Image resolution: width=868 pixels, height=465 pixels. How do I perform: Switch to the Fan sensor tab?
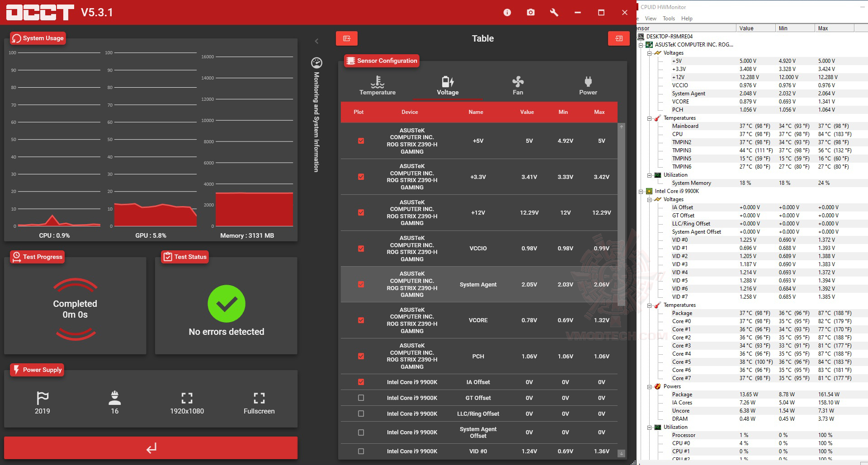coord(518,85)
